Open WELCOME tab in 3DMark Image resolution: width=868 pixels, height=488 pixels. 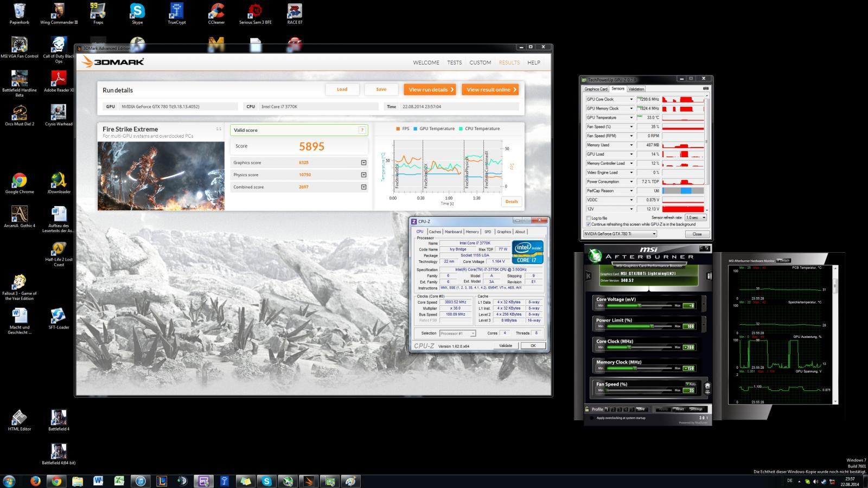click(426, 62)
